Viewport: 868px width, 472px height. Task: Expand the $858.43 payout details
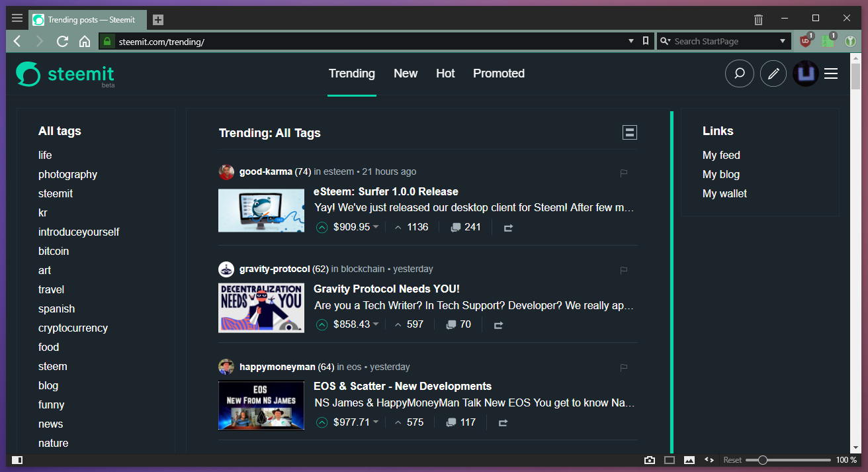(356, 324)
